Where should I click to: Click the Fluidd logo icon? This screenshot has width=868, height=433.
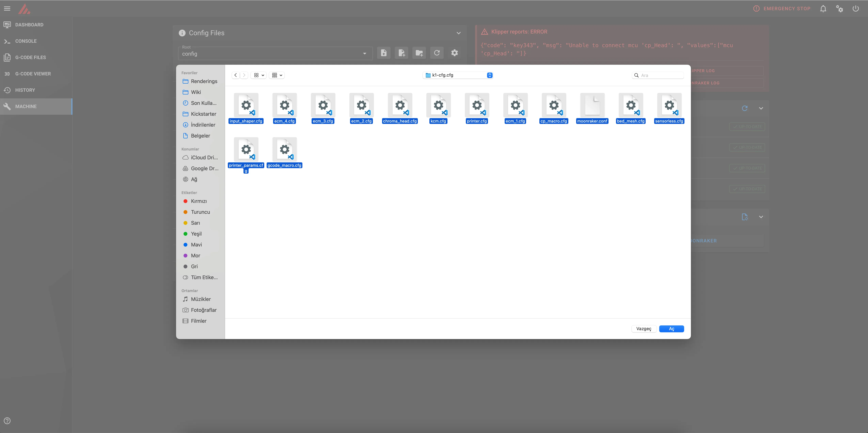tap(24, 9)
